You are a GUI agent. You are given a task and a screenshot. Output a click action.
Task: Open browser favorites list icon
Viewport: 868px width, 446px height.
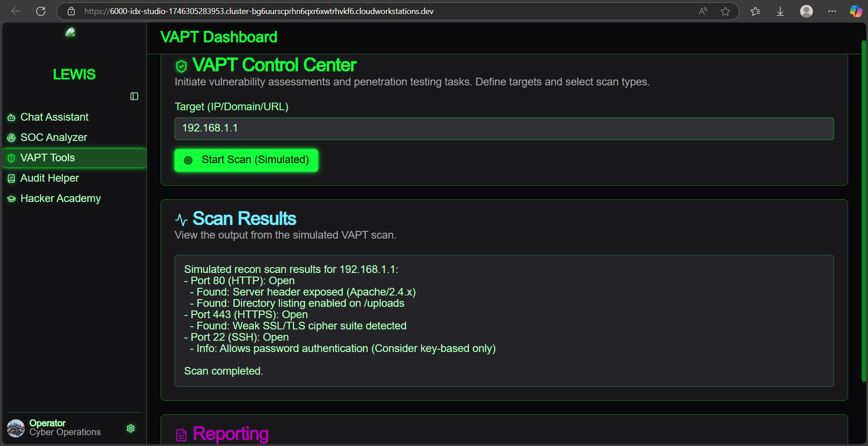755,11
